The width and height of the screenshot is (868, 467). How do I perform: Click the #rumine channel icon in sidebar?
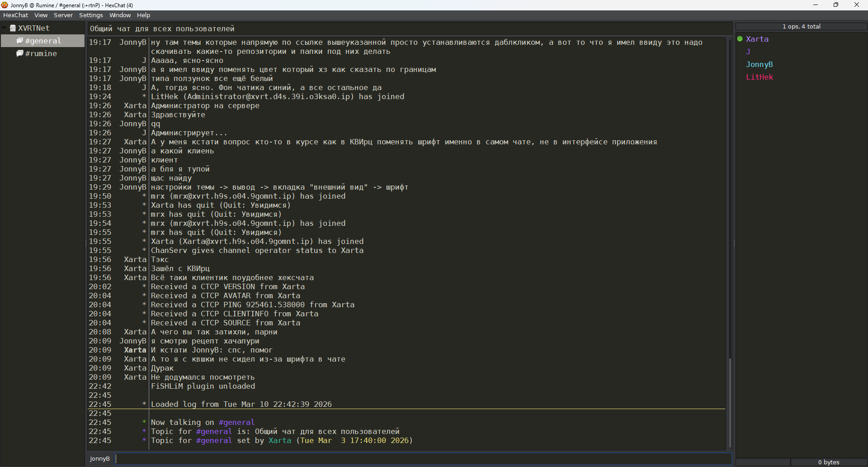[x=20, y=53]
